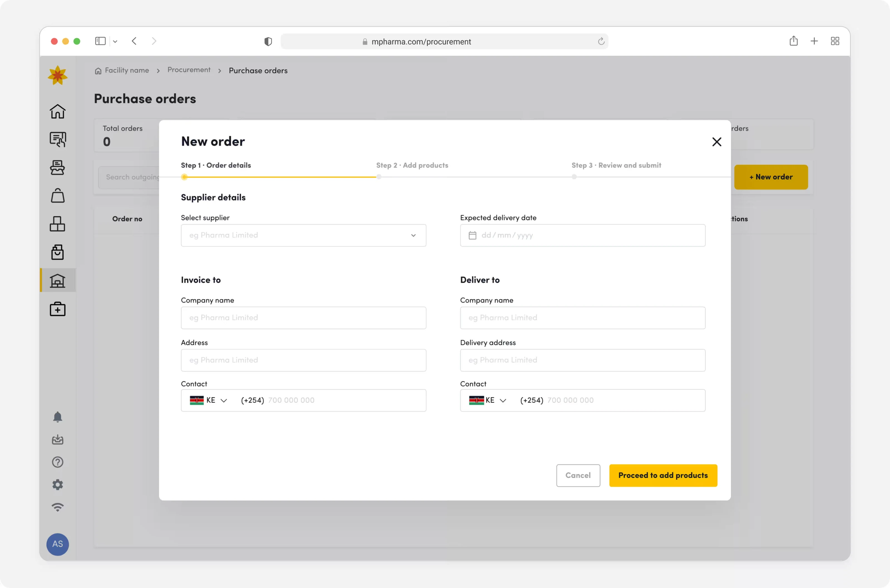Open the inbox download tray icon
This screenshot has width=890, height=588.
[57, 440]
